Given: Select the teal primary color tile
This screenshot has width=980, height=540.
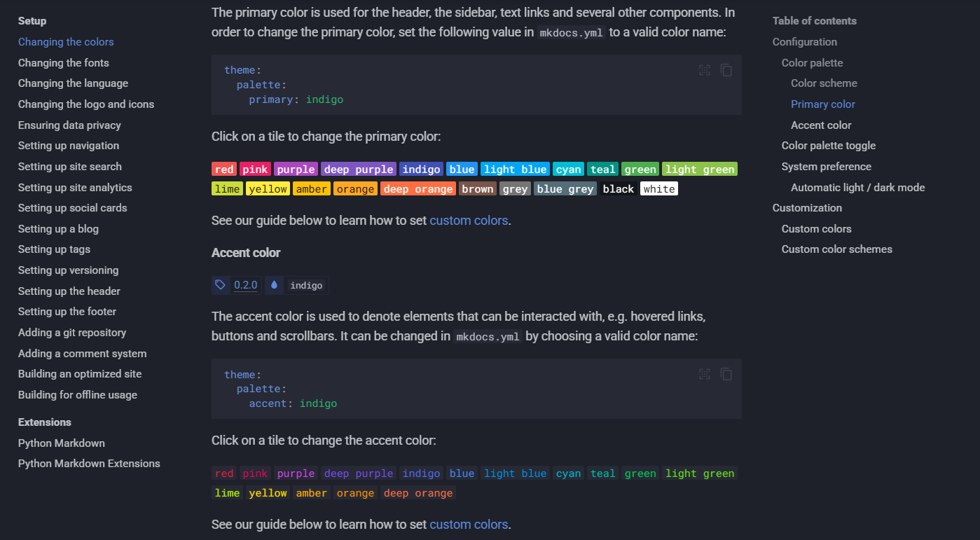Looking at the screenshot, I should click(x=602, y=169).
